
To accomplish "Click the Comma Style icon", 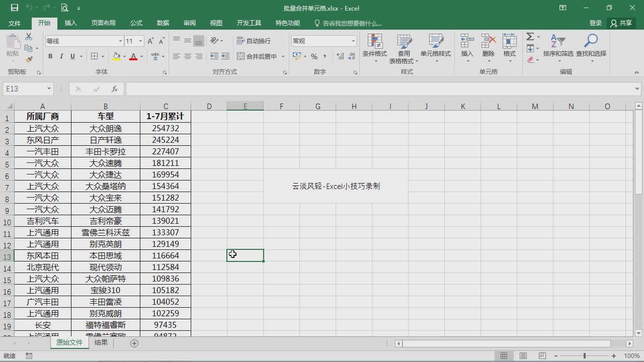I will pos(325,56).
